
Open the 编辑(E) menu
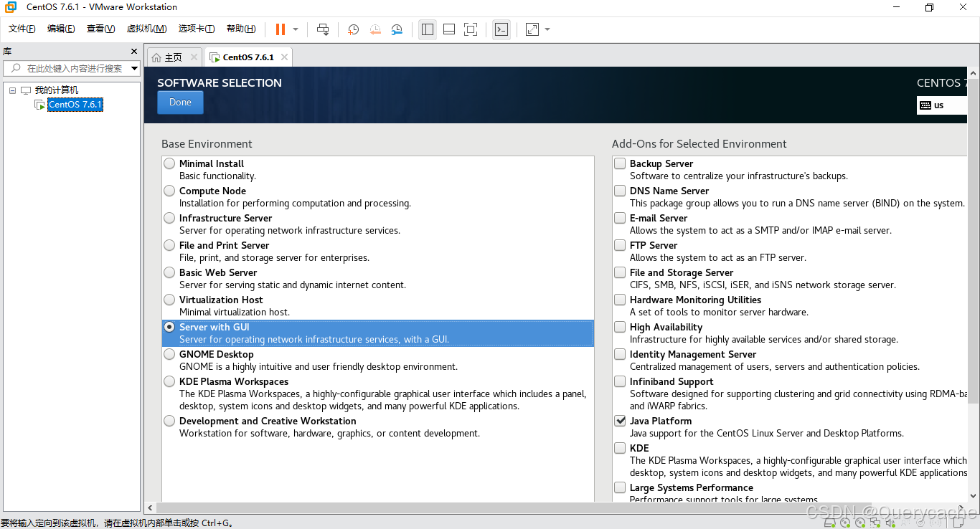point(61,29)
